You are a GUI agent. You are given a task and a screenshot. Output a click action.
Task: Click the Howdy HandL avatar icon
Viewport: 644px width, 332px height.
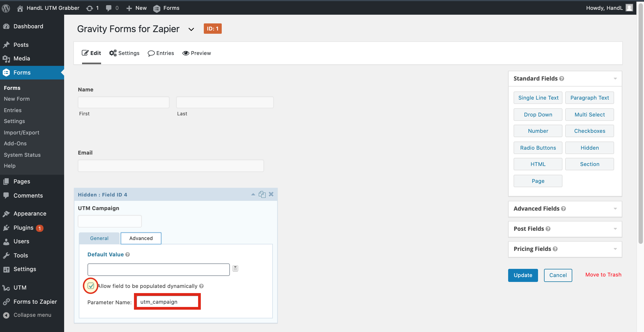(x=629, y=8)
